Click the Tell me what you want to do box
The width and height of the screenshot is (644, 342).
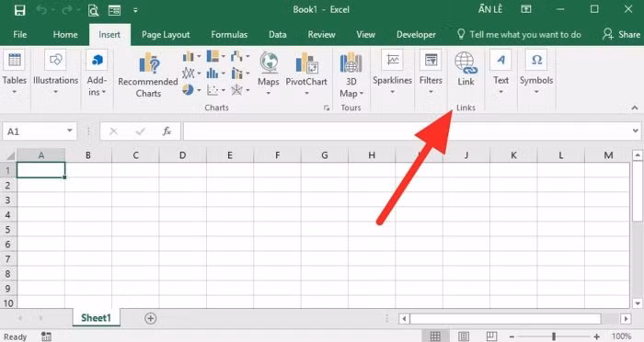[519, 35]
